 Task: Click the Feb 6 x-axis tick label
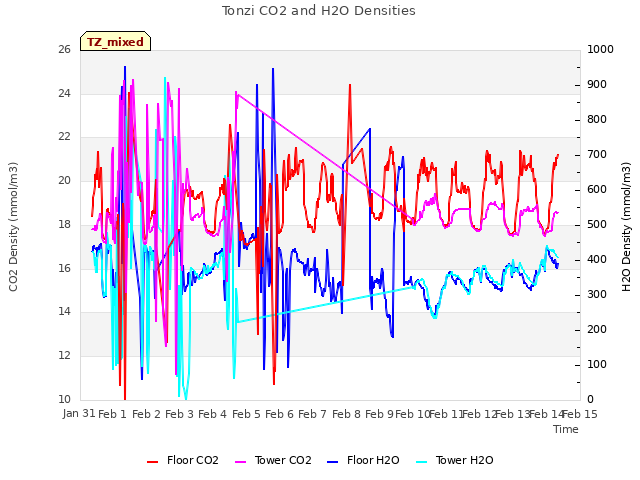pyautogui.click(x=279, y=414)
